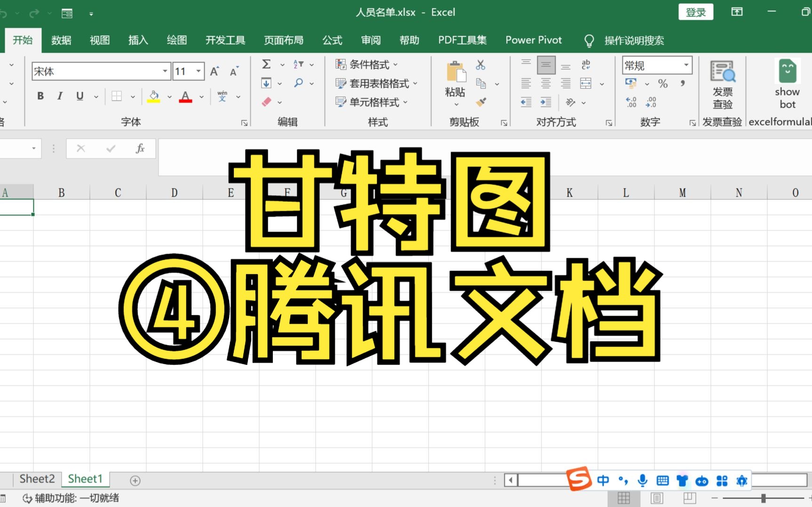Open alignment group dialog launcher
The width and height of the screenshot is (812, 507).
click(x=609, y=123)
